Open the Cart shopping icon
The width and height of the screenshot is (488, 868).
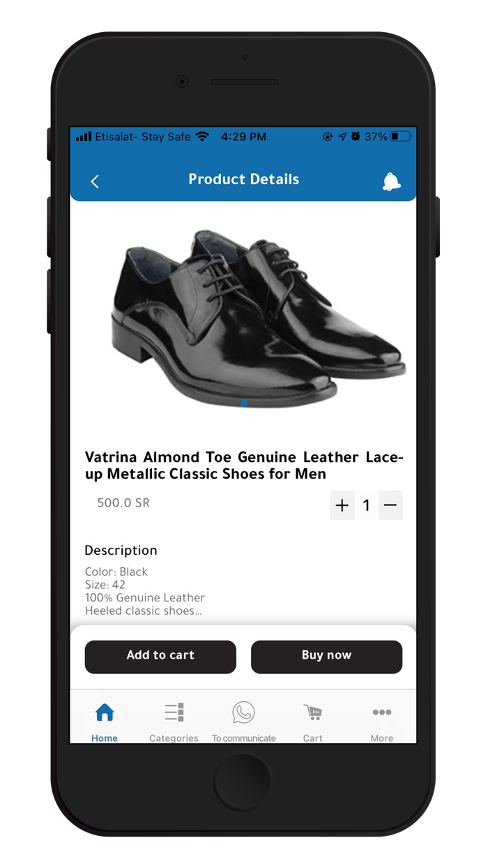(x=313, y=712)
